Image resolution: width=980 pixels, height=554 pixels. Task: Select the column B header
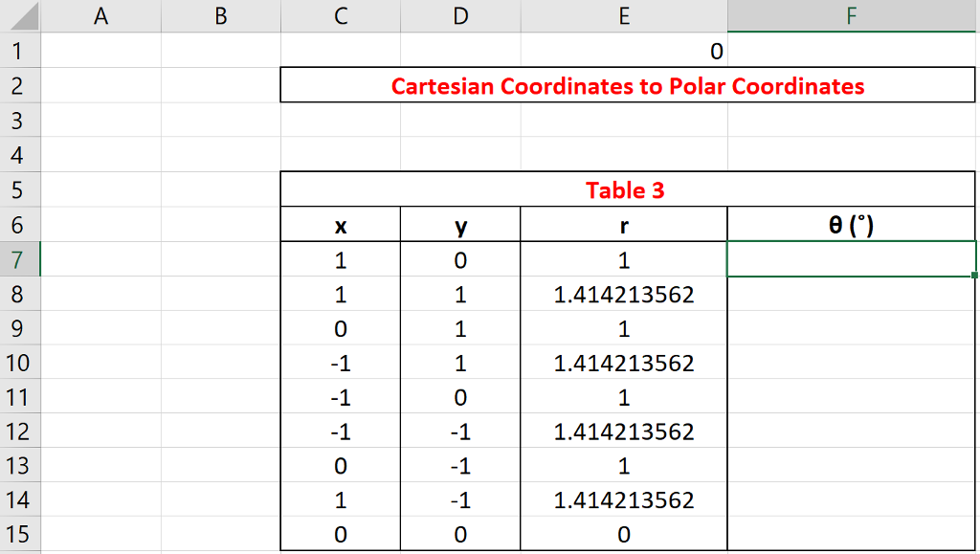click(221, 16)
